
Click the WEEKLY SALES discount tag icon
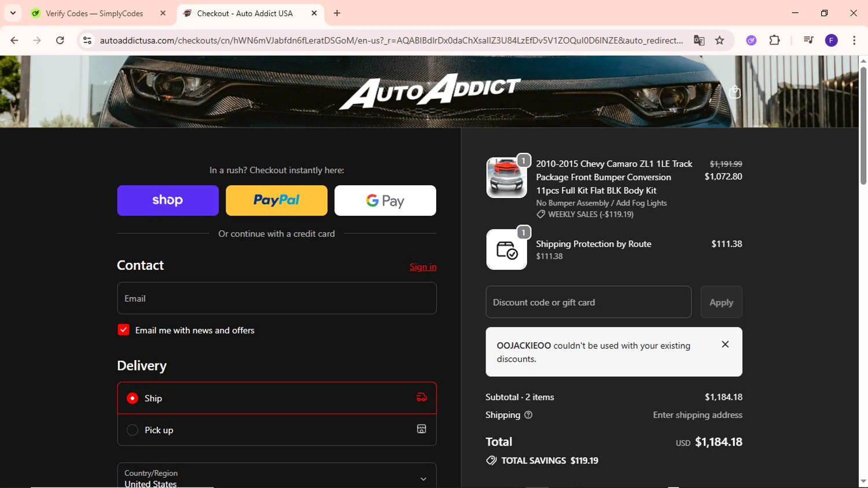(x=540, y=214)
